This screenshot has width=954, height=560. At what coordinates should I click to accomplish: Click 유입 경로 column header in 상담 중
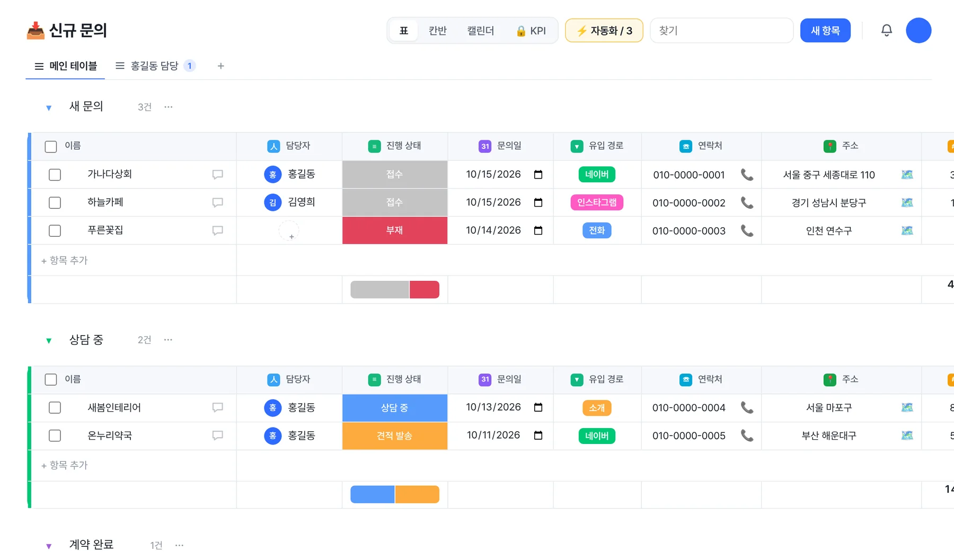[x=597, y=380]
